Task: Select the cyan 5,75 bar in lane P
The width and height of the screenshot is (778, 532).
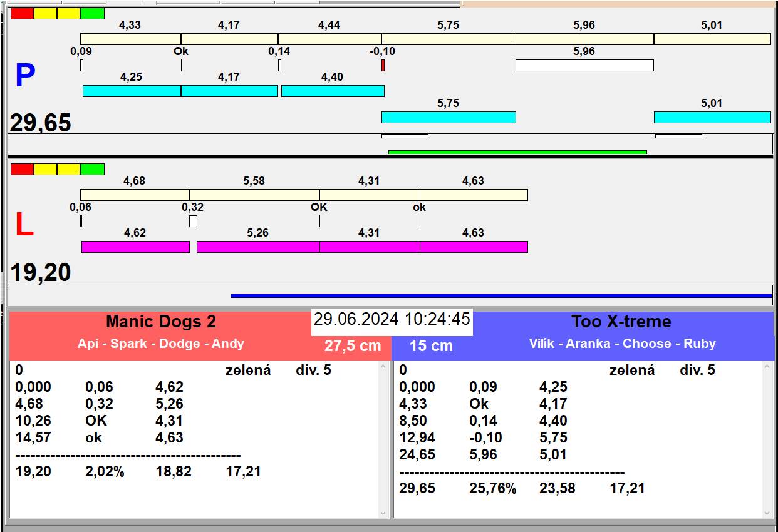Action: (x=449, y=117)
